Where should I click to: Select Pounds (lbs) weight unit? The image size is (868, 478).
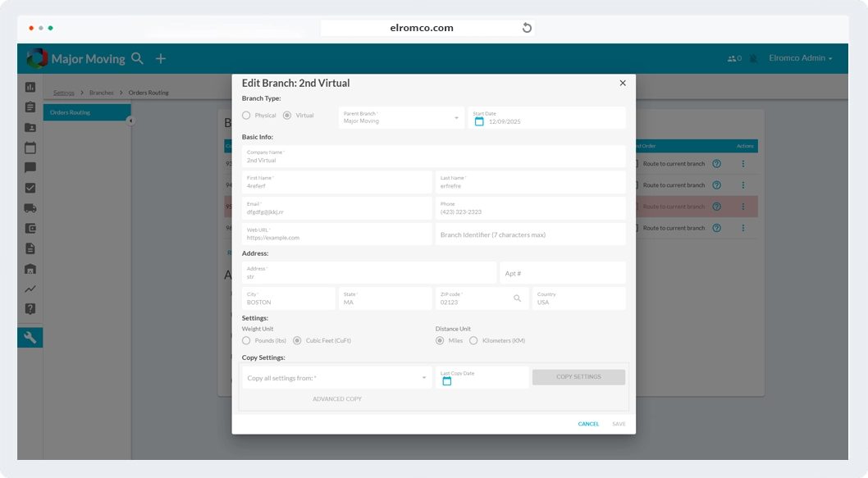pyautogui.click(x=246, y=340)
